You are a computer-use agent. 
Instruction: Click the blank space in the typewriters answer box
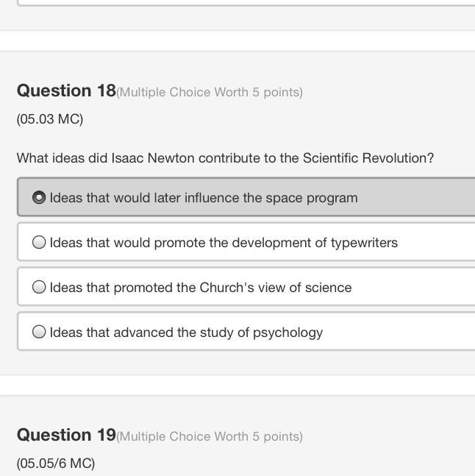pos(438,243)
